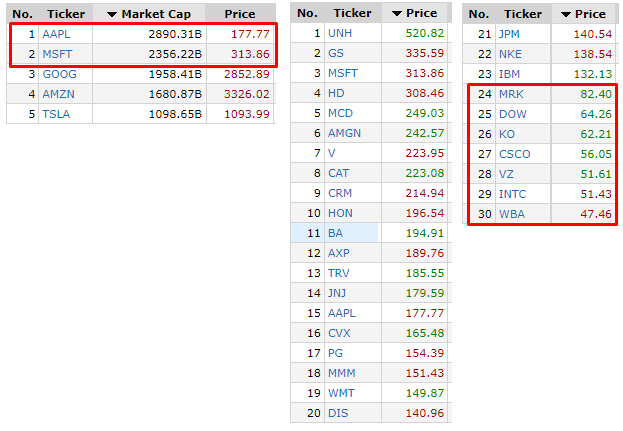The width and height of the screenshot is (623, 431).
Task: Open the VZ ticker link
Action: [507, 174]
